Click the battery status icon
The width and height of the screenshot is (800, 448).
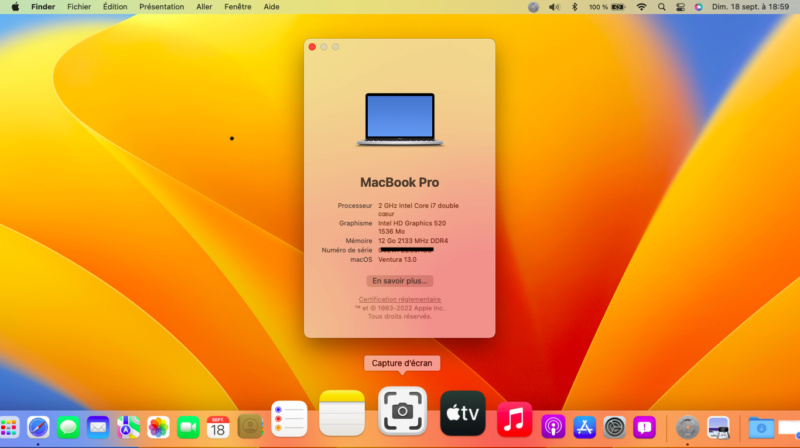tap(618, 7)
